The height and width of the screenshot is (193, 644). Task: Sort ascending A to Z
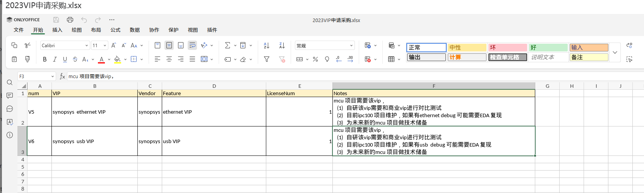(x=266, y=46)
